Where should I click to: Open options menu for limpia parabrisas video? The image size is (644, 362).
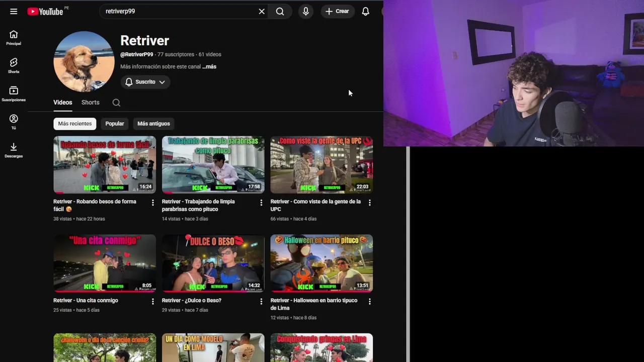[261, 203]
